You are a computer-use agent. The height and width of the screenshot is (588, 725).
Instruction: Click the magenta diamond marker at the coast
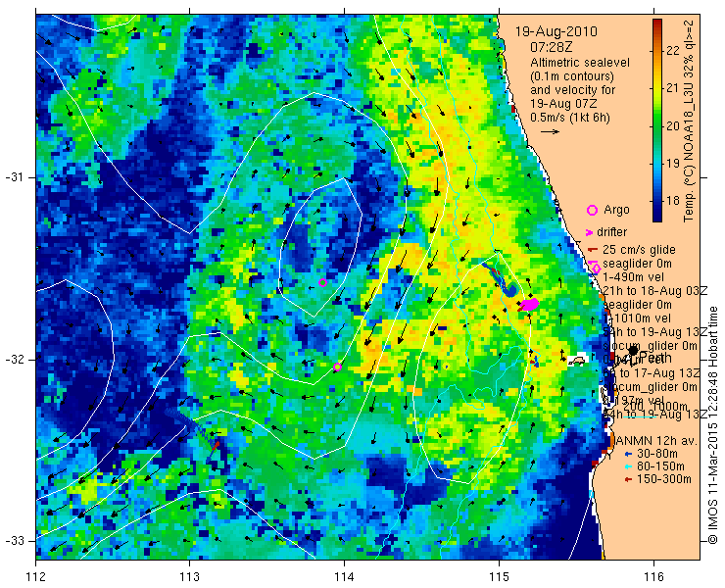pos(596,269)
